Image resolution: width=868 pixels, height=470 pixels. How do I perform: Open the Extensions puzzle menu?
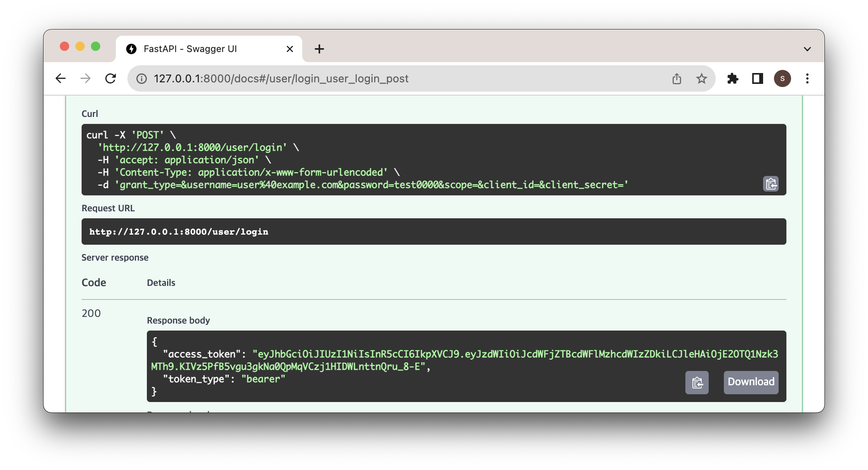[x=732, y=79]
